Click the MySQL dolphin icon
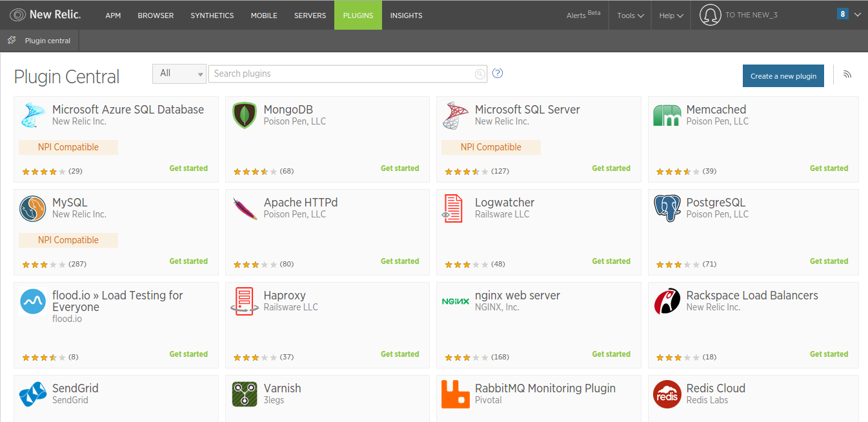The height and width of the screenshot is (422, 868). [33, 208]
